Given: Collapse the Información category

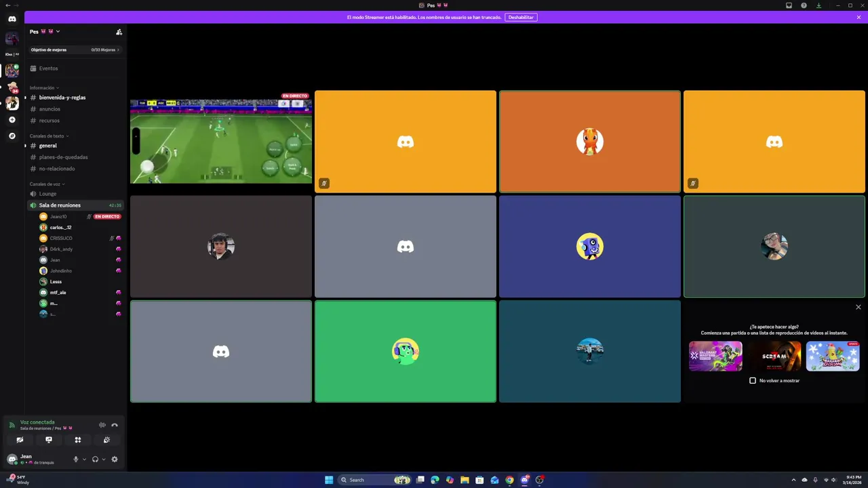Looking at the screenshot, I should pyautogui.click(x=44, y=88).
